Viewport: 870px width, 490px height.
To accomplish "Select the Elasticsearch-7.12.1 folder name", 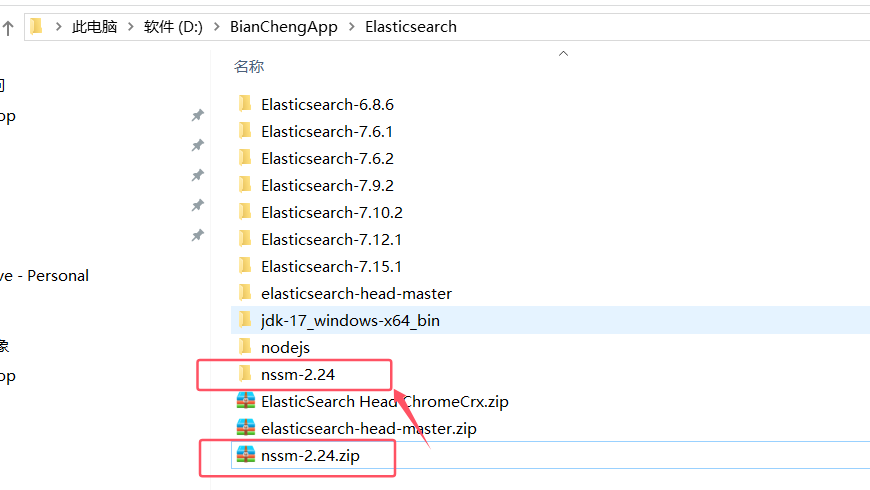I will point(331,240).
